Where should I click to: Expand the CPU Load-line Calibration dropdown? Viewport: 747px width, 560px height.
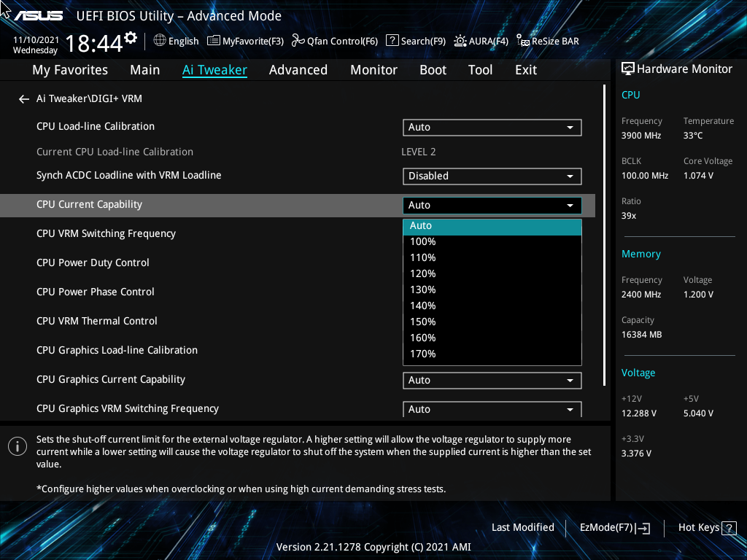point(492,127)
